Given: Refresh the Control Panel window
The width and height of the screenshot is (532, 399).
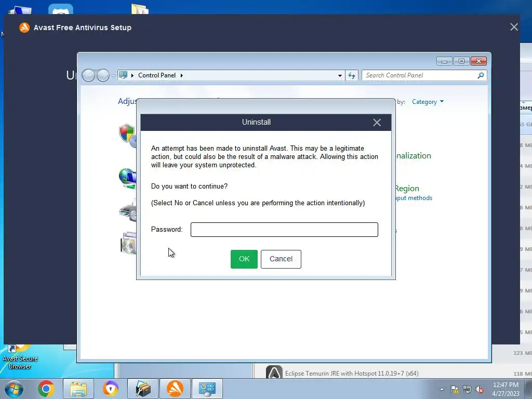Looking at the screenshot, I should (352, 75).
